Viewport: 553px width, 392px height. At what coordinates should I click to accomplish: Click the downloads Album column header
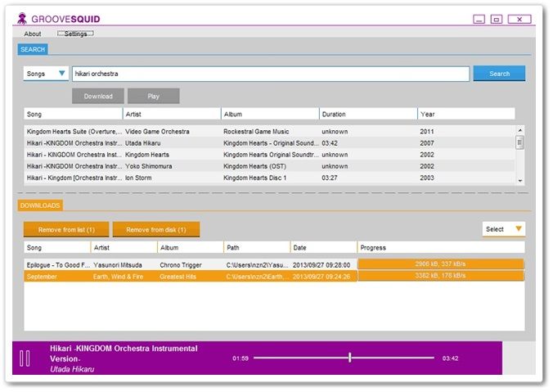(190, 247)
